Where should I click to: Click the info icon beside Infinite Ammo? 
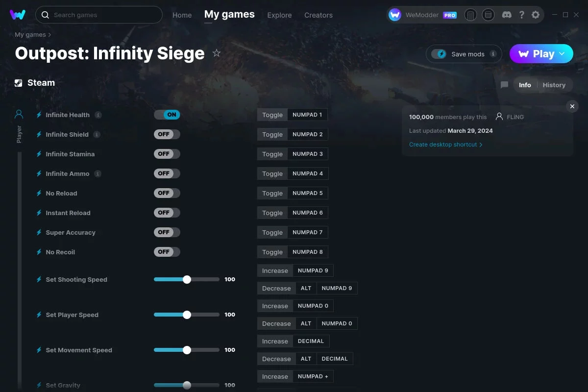pyautogui.click(x=98, y=173)
